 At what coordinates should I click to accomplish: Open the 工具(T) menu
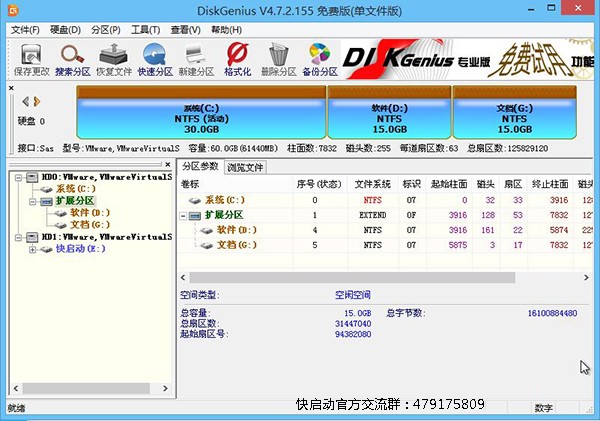[x=145, y=30]
